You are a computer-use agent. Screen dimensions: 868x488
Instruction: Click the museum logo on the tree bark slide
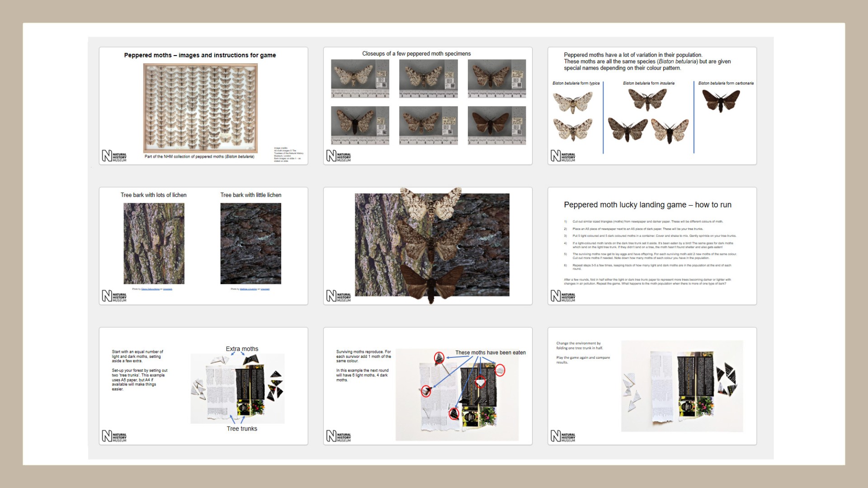[x=114, y=296]
